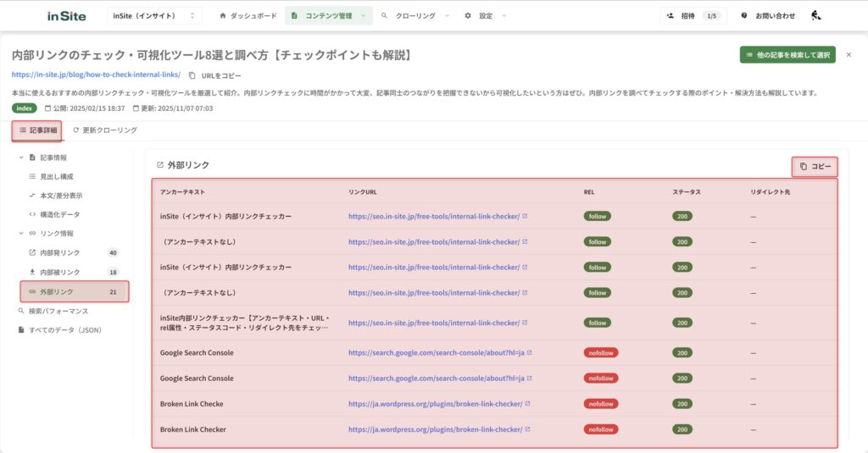Open the Broken Link Checke row URL
The image size is (868, 453).
pos(435,405)
